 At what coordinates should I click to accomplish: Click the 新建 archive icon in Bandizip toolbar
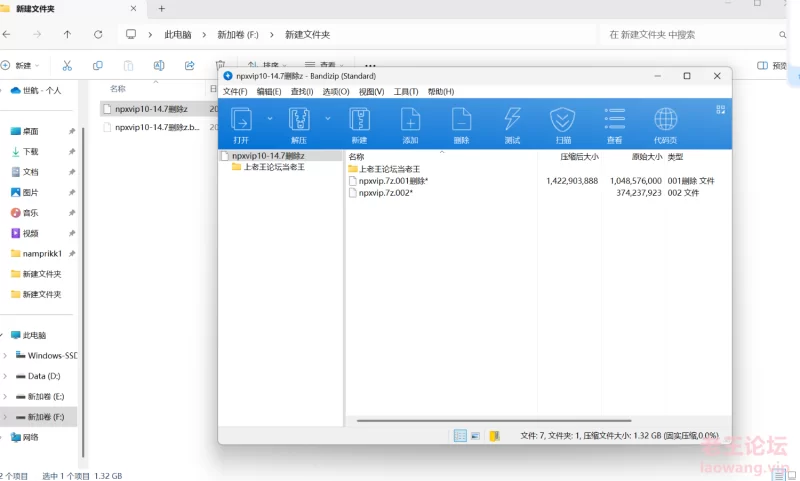point(359,119)
